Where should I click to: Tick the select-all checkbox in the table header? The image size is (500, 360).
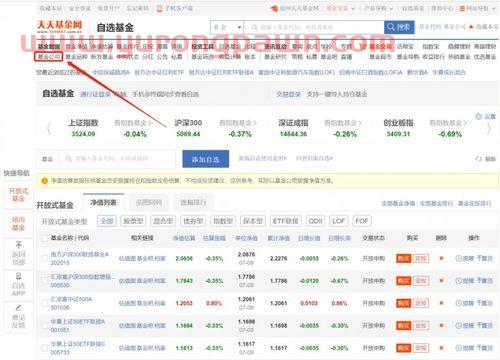click(44, 238)
